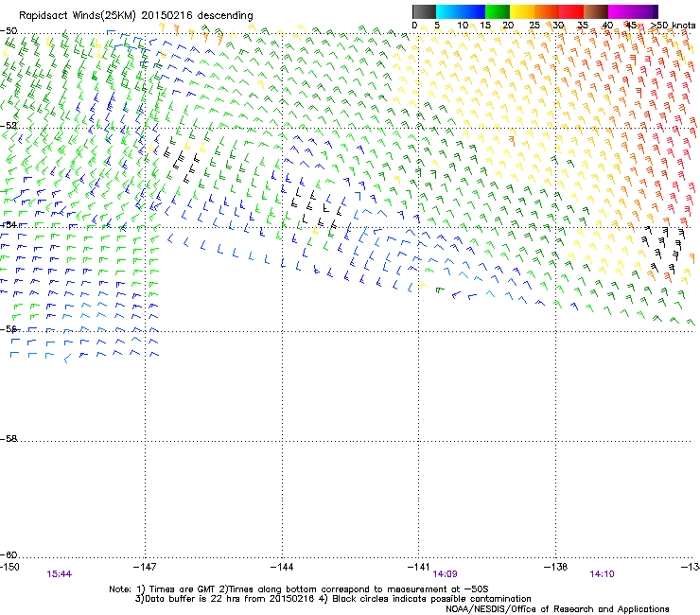Click the '10' label under the color bar
The image size is (700, 615).
463,26
